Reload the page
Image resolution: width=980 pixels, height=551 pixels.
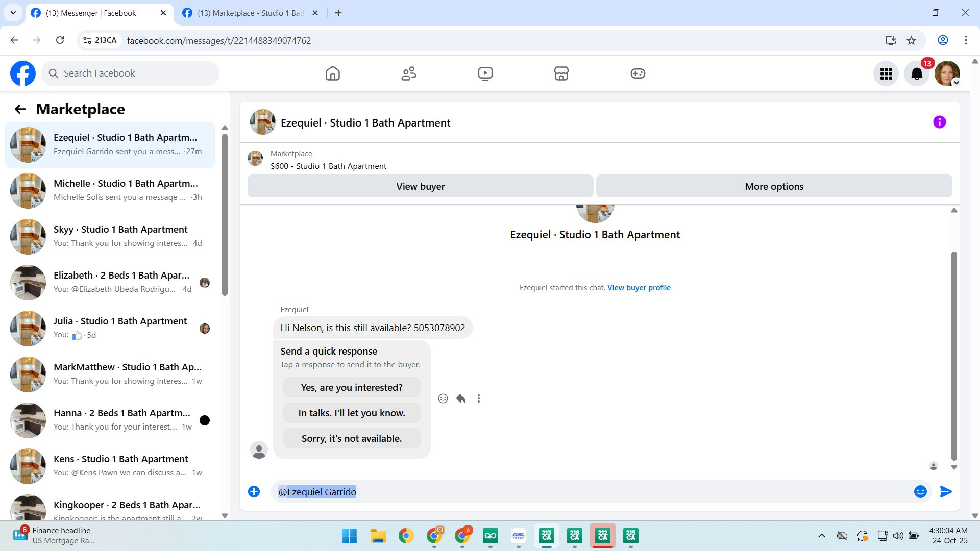coord(60,40)
